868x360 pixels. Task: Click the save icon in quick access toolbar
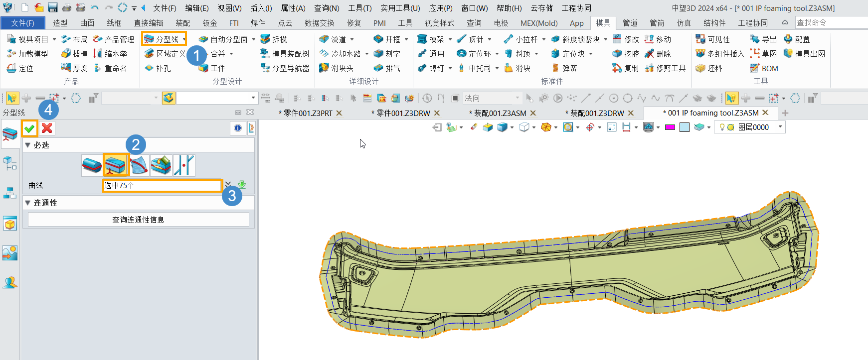52,7
